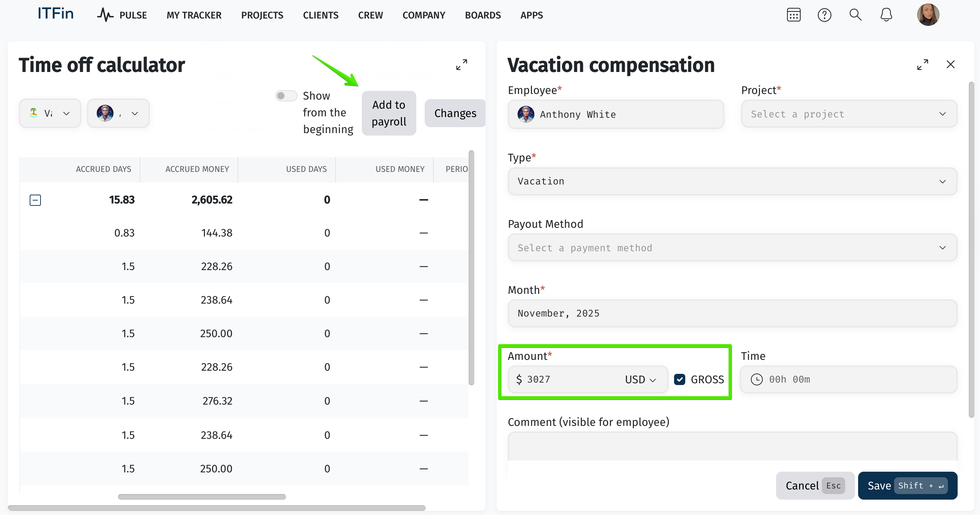Viewport: 980px width, 515px height.
Task: Click the Add to payroll button
Action: (388, 113)
